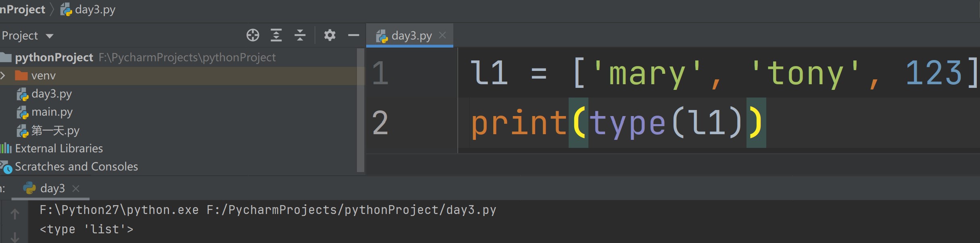
Task: Select Scratches and Consoles node
Action: coord(76,166)
